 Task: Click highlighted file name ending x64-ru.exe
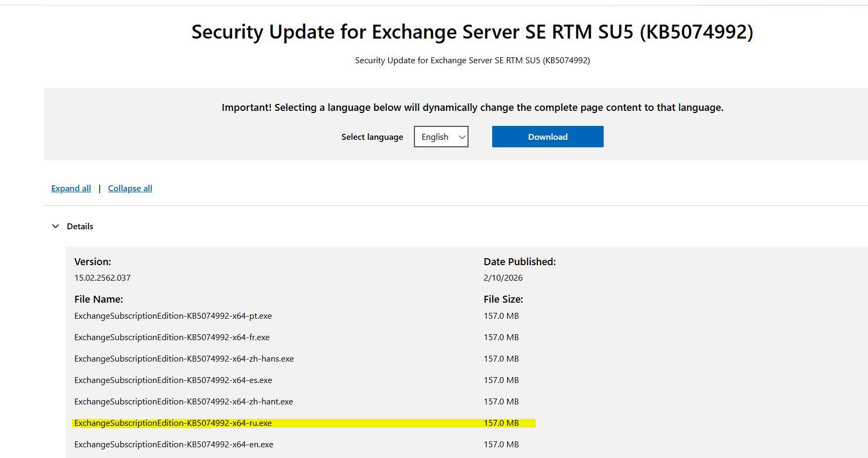(173, 423)
